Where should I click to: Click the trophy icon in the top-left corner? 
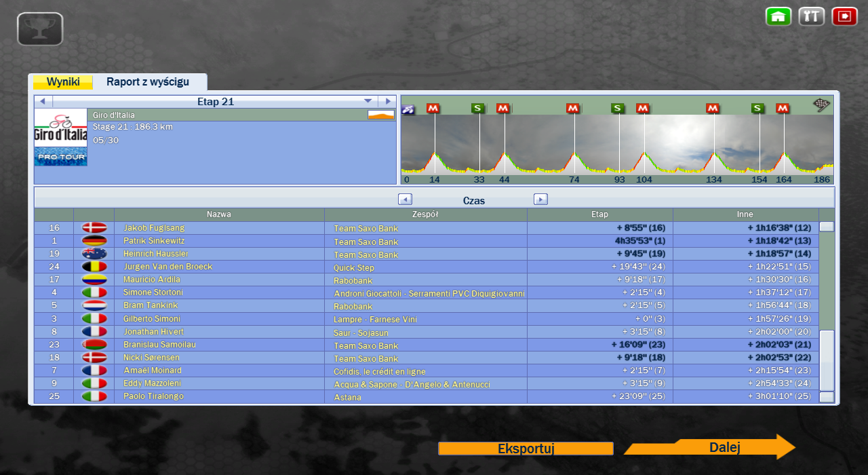click(40, 29)
